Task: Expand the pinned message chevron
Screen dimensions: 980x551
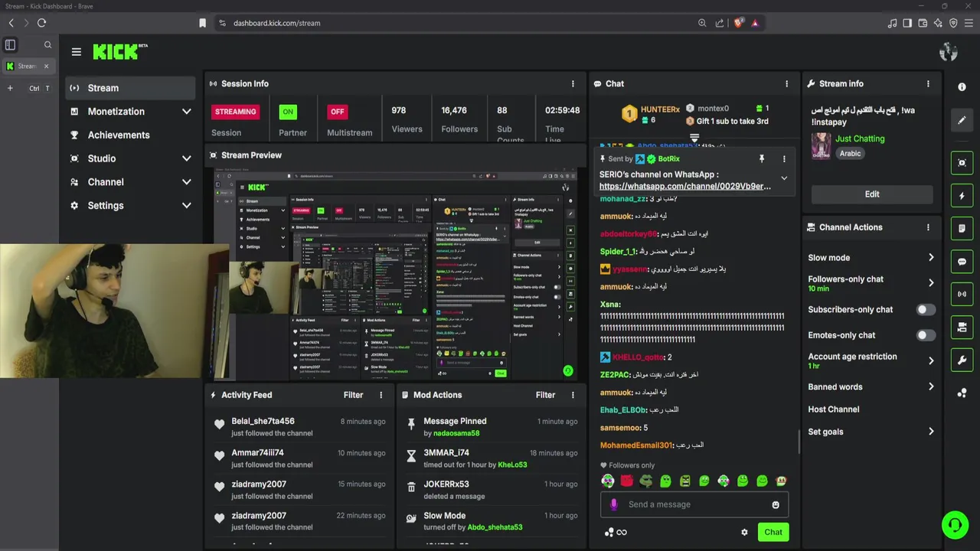Action: coord(784,178)
